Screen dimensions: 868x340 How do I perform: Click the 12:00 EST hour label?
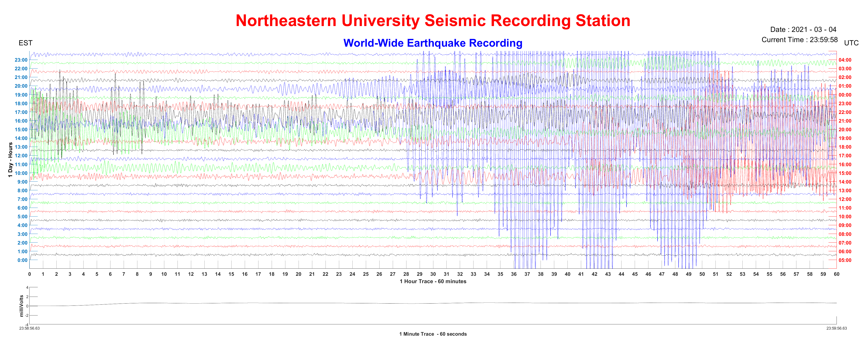[x=21, y=156]
